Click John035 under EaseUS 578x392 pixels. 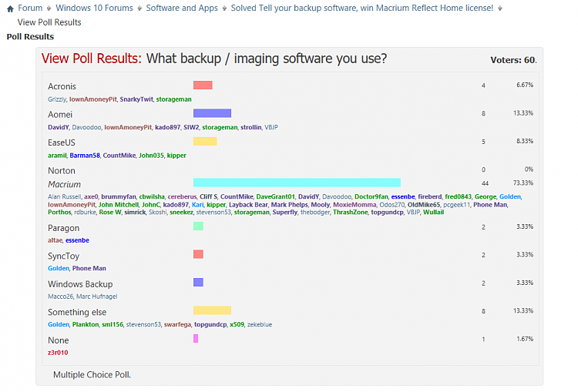151,156
